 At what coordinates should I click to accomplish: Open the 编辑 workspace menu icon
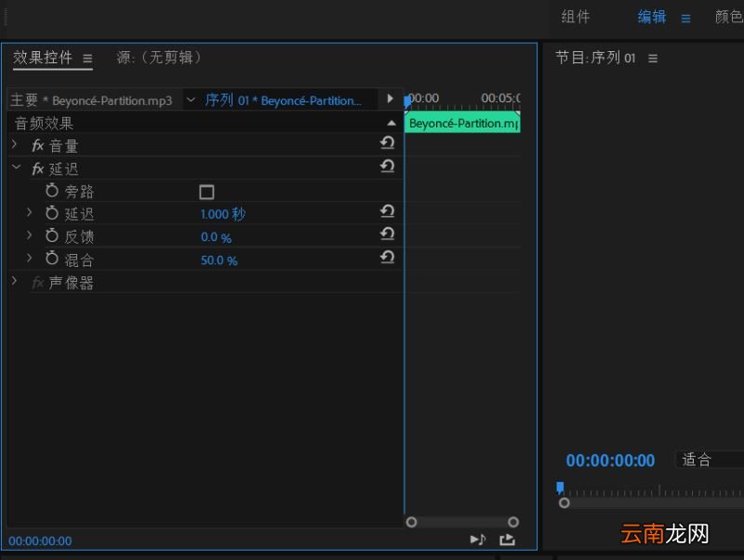(x=685, y=19)
